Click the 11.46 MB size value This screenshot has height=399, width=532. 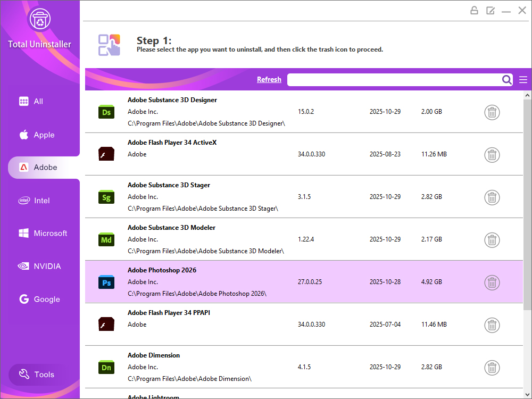point(434,325)
